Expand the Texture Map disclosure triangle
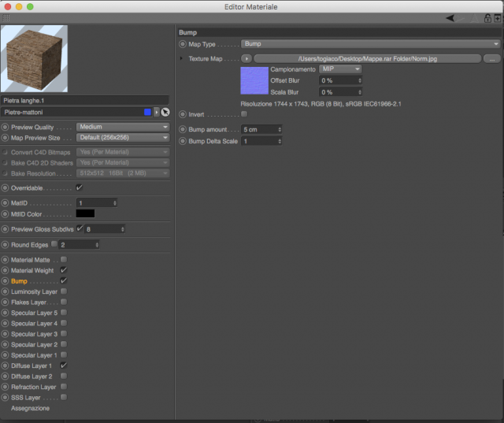504x423 pixels. pos(181,58)
